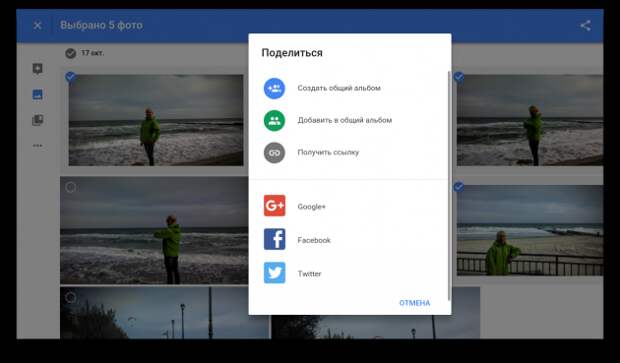Toggle the '17 окт.' date group checkmark

71,53
